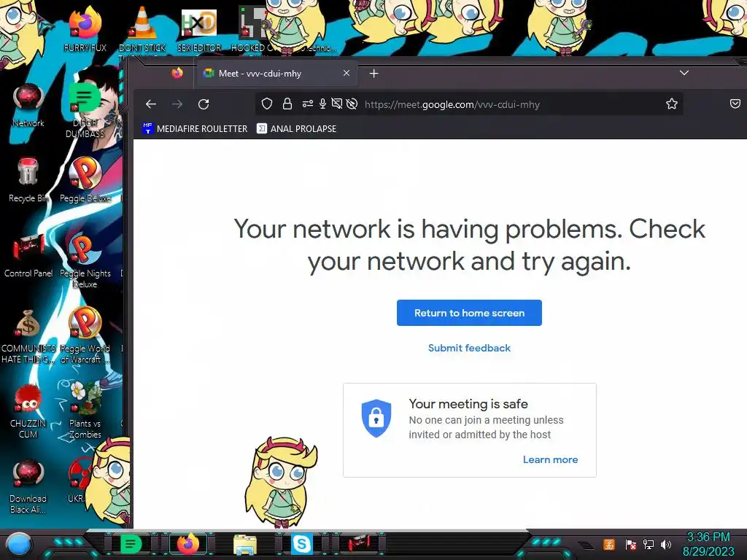Open the Download Black Ali... desktop icon
The image size is (747, 560).
pos(28,486)
